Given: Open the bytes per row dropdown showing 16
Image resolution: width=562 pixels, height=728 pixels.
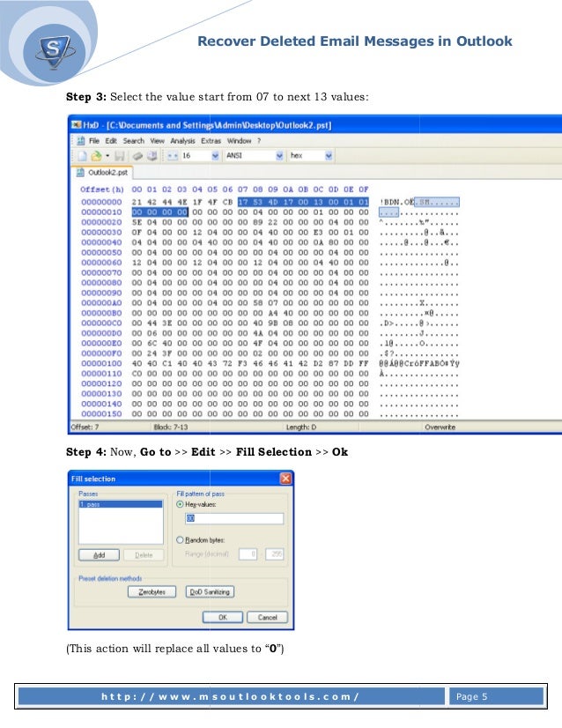Looking at the screenshot, I should (215, 156).
